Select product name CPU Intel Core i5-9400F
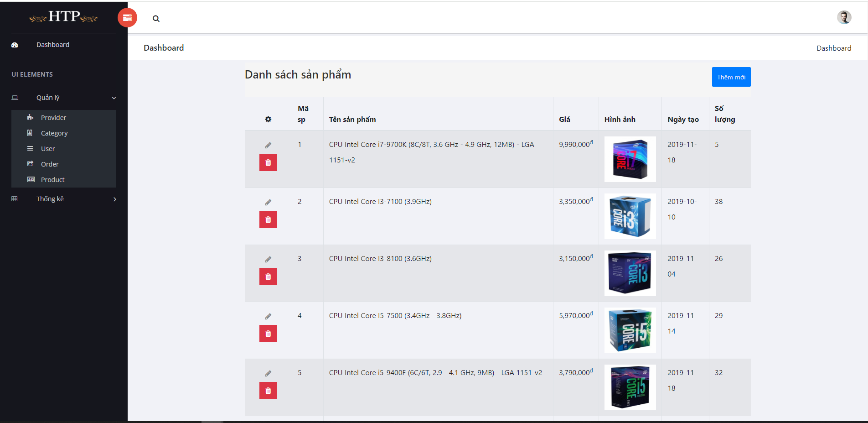 pos(435,372)
